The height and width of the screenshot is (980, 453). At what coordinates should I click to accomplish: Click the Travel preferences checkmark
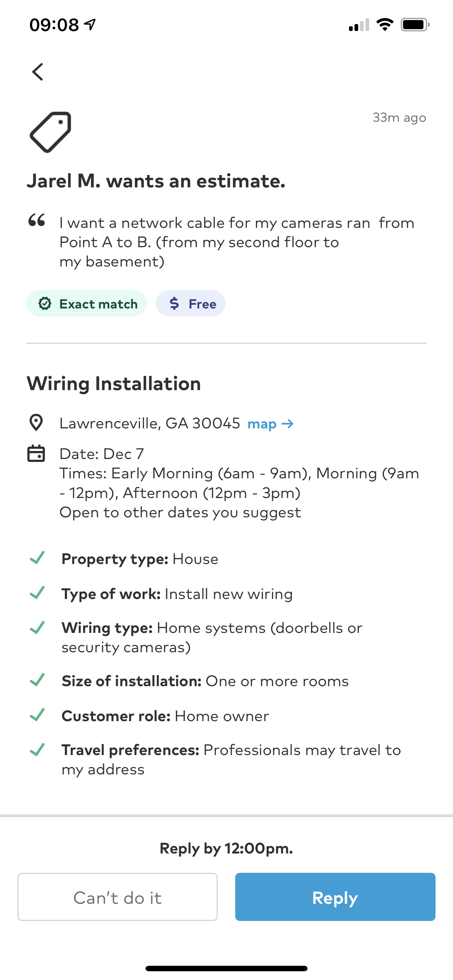pyautogui.click(x=37, y=750)
